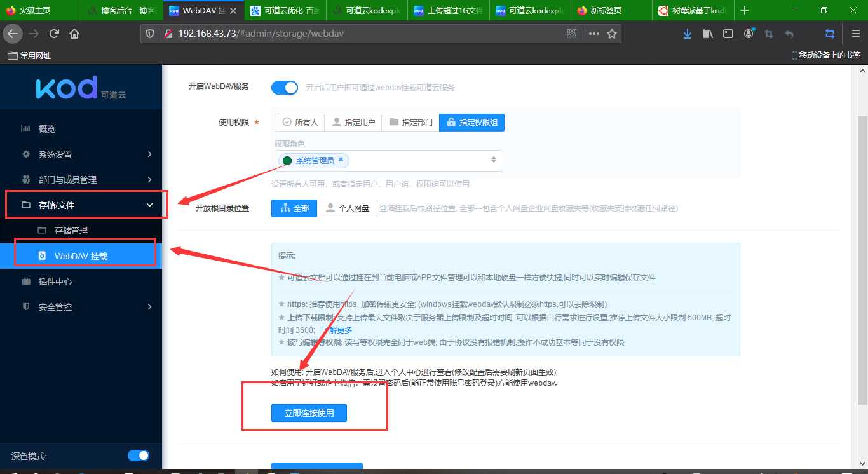The width and height of the screenshot is (868, 474).
Task: Toggle the browser sidebar view
Action: click(728, 34)
